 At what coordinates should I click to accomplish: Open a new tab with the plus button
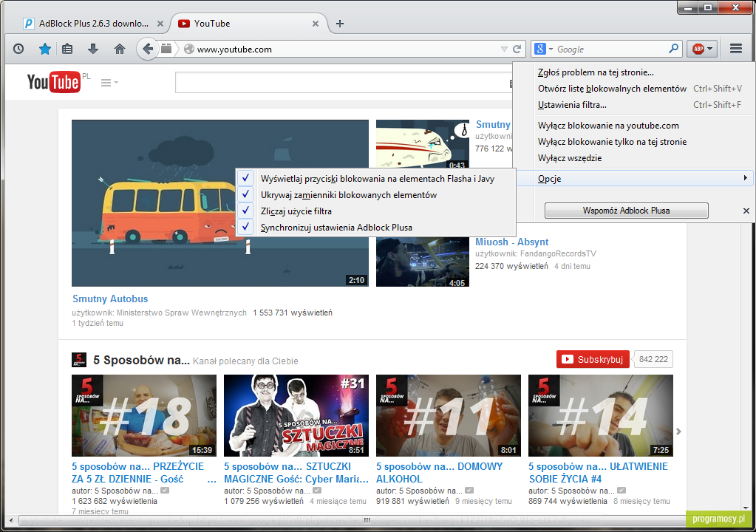coord(340,24)
